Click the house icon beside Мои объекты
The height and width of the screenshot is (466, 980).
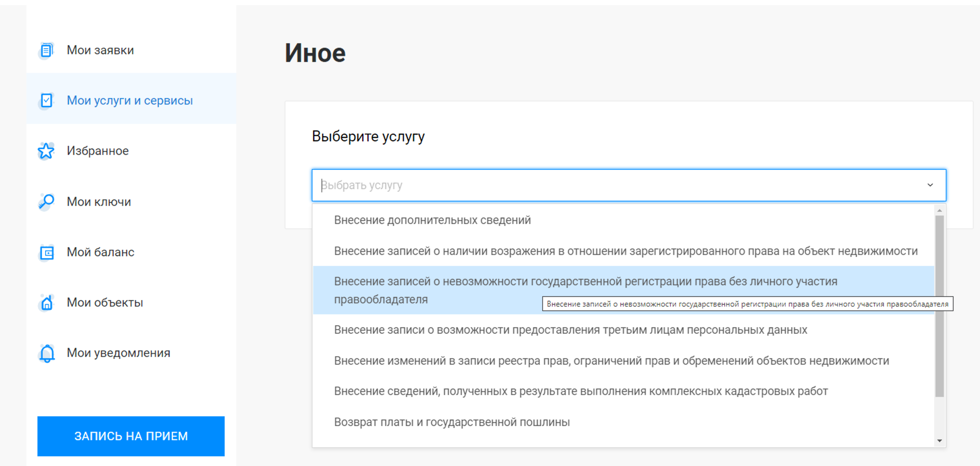(x=46, y=302)
